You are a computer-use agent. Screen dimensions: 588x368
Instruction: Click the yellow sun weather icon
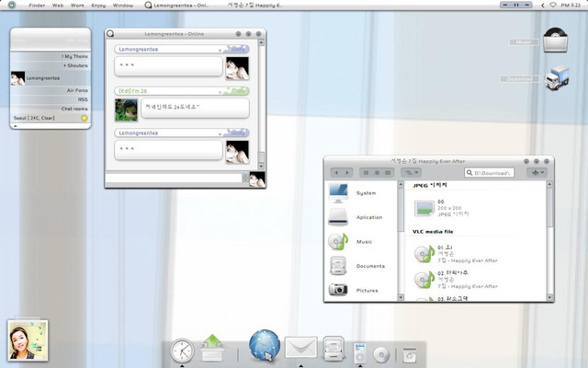85,119
